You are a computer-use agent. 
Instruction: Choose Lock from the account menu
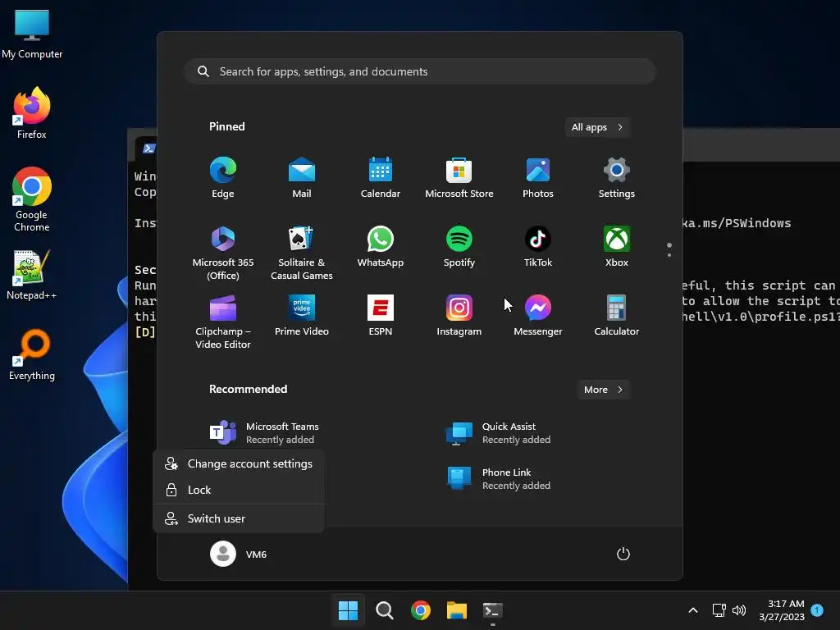239,490
